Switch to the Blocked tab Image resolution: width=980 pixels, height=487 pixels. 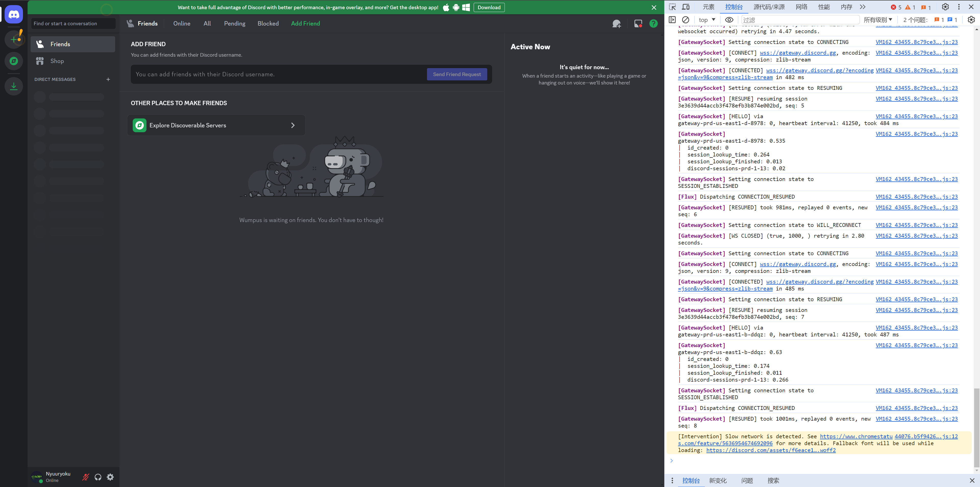pyautogui.click(x=268, y=23)
